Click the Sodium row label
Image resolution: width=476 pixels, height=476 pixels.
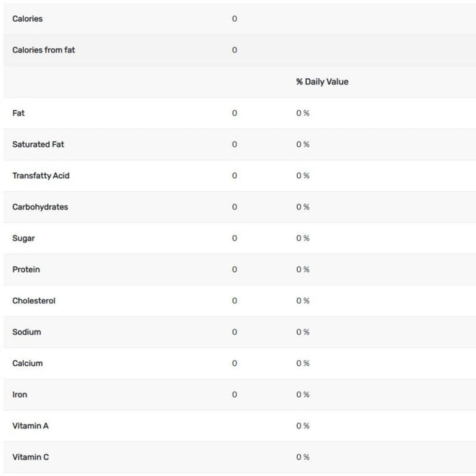[x=27, y=332]
